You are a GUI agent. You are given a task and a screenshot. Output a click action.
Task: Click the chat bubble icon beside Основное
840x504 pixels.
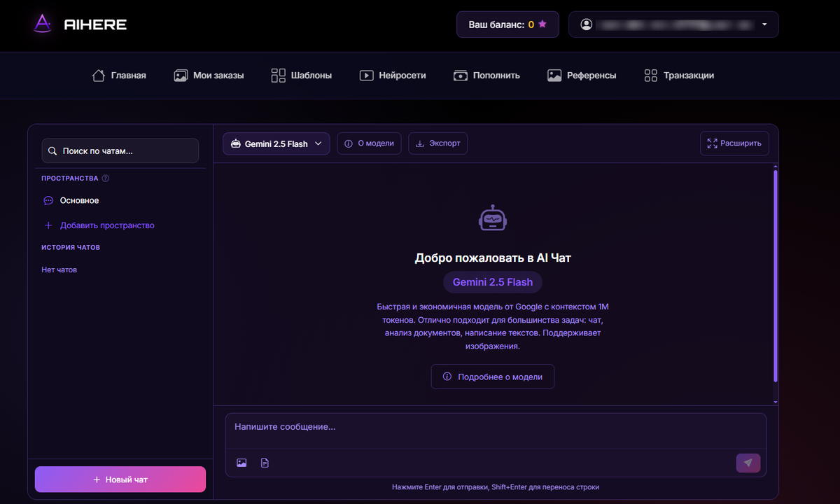click(48, 200)
